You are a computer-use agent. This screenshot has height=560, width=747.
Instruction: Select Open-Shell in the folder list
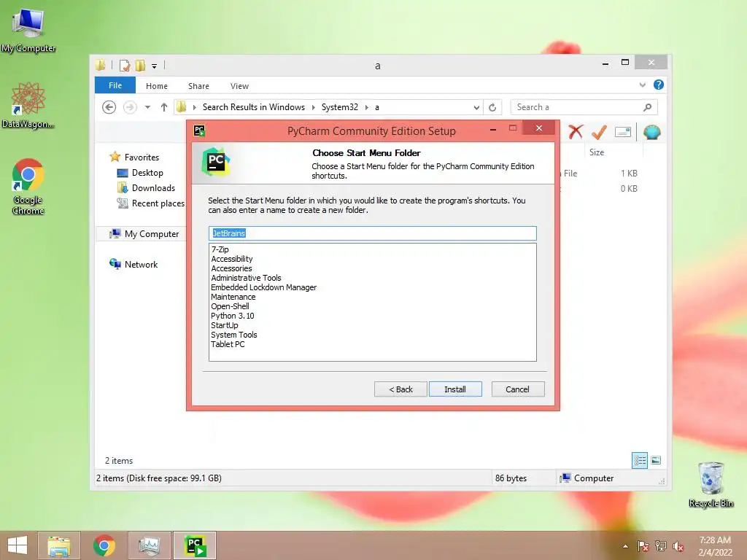pyautogui.click(x=230, y=306)
